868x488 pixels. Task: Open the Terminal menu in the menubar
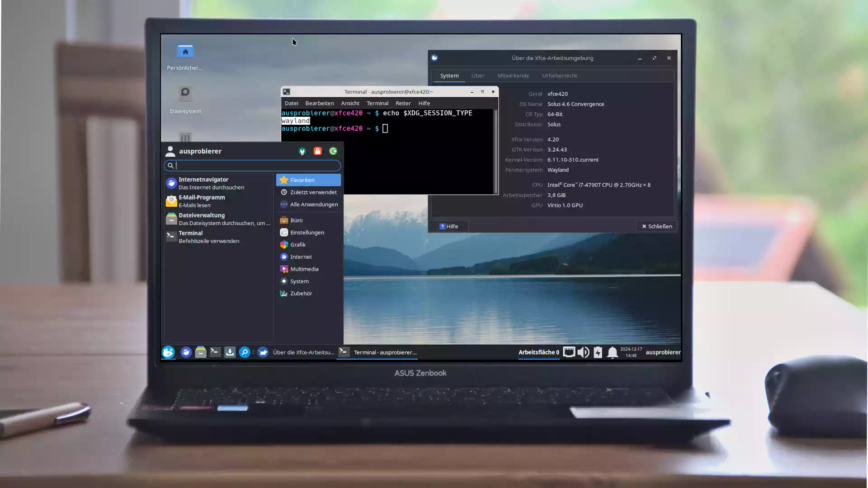coord(377,103)
